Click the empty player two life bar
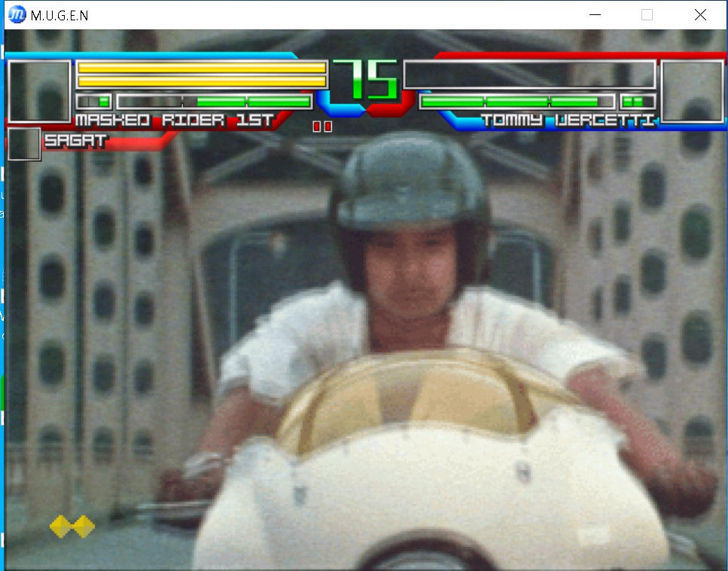This screenshot has height=571, width=728. point(530,75)
